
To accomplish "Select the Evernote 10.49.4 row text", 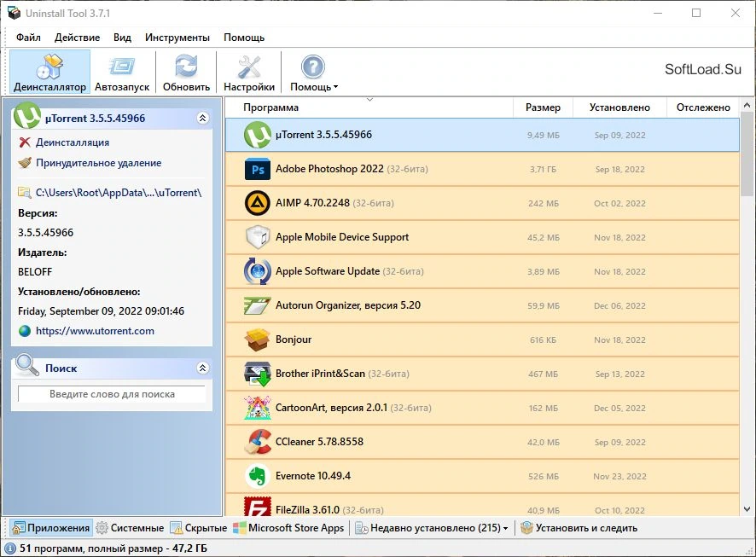I will click(x=313, y=476).
